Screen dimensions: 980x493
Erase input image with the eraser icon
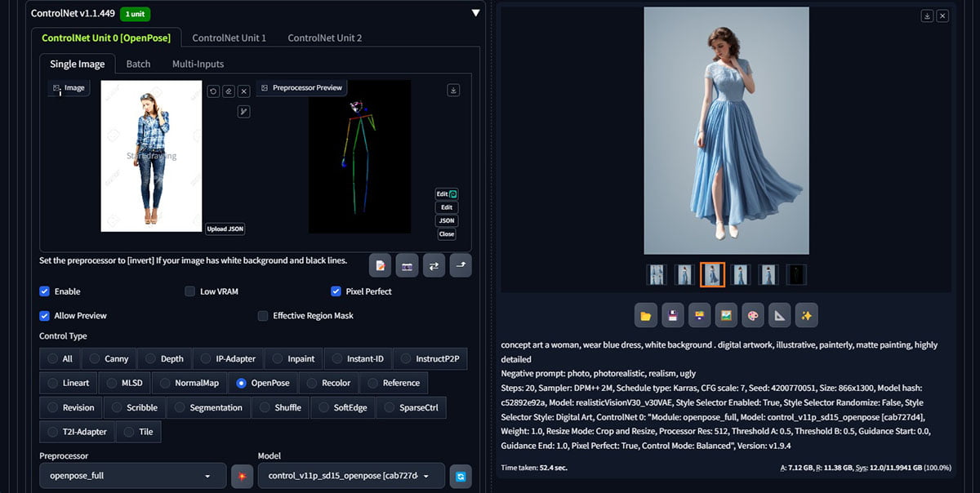click(229, 91)
